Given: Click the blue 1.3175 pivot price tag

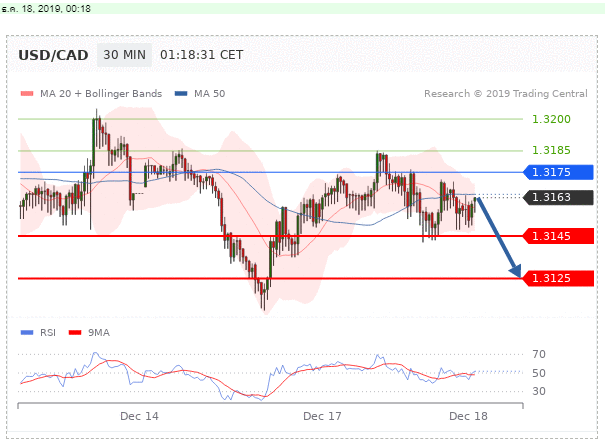Looking at the screenshot, I should click(558, 172).
